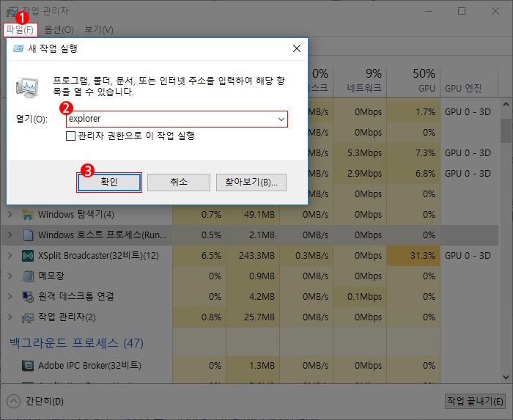The width and height of the screenshot is (513, 420).
Task: Click the 0.1Mbps network value
Action: [364, 297]
